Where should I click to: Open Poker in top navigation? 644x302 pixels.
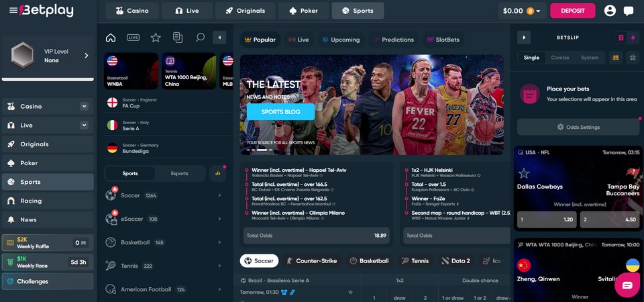[x=303, y=11]
